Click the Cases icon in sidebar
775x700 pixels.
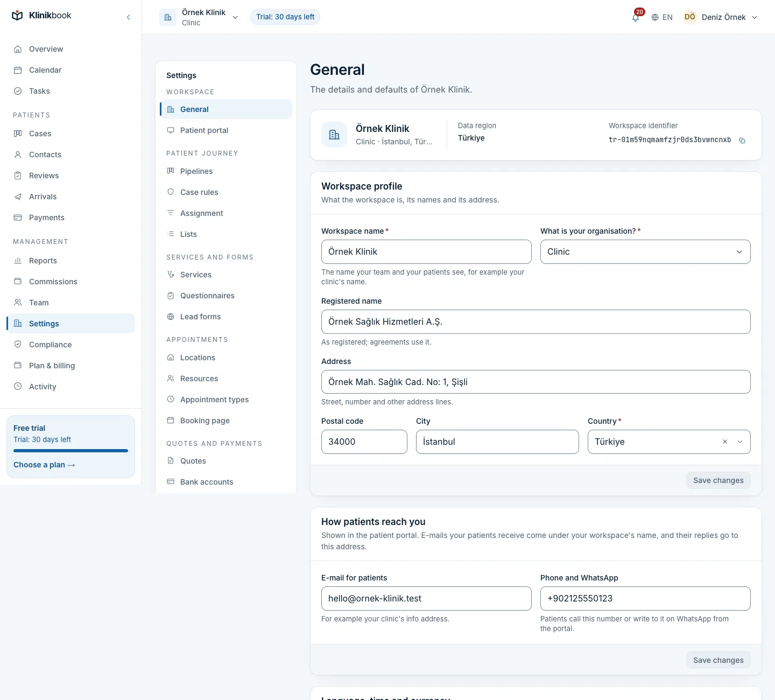[18, 134]
